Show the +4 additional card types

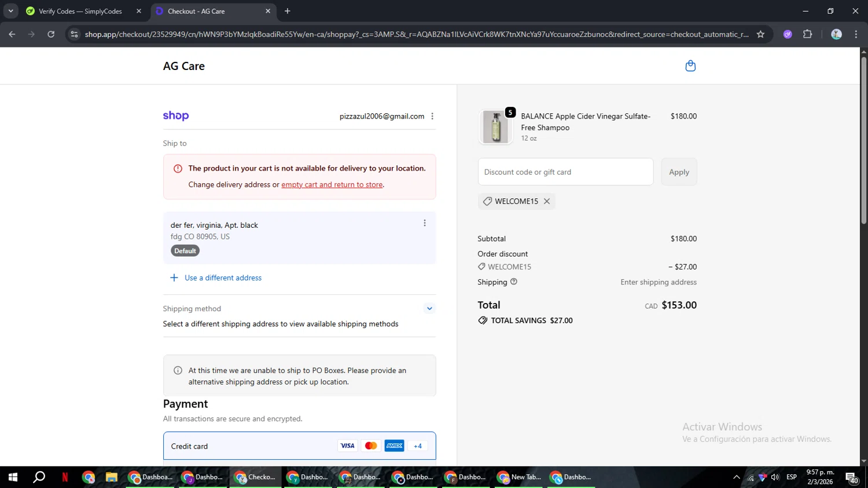tap(418, 446)
